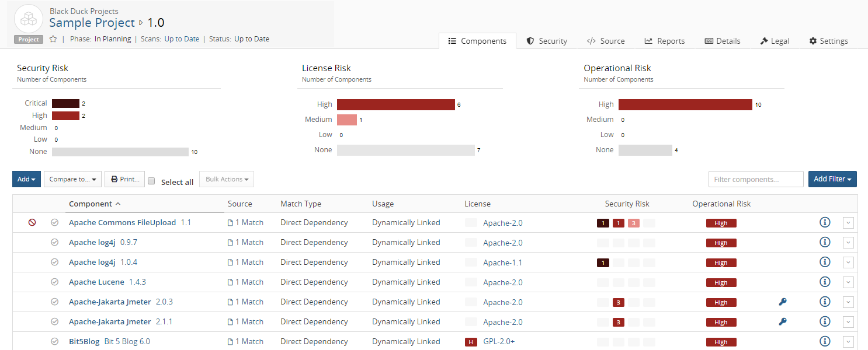This screenshot has width=868, height=350.
Task: Click the review checkmark icon for Apache Lucene
Action: [x=55, y=282]
